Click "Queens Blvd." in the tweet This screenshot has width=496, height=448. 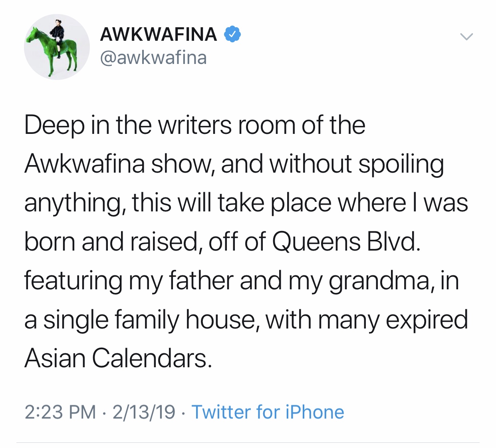pyautogui.click(x=346, y=242)
